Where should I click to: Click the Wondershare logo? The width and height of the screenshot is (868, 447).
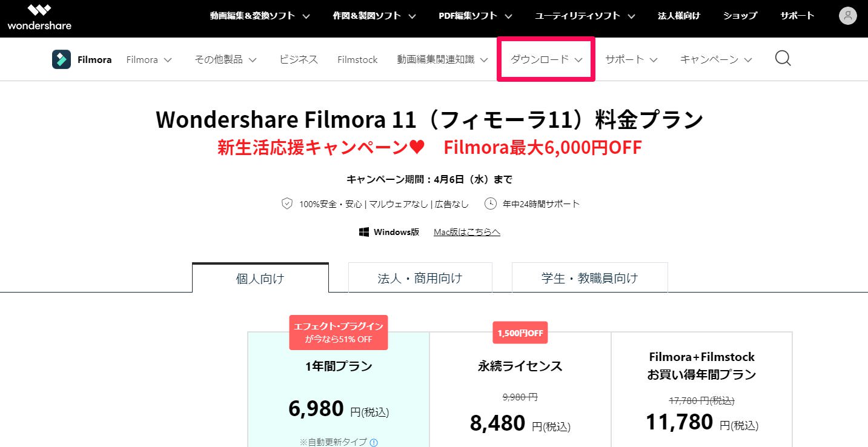pyautogui.click(x=39, y=17)
